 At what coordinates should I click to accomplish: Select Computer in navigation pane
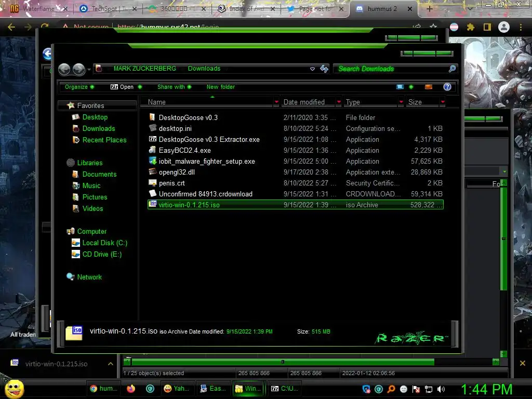91,231
